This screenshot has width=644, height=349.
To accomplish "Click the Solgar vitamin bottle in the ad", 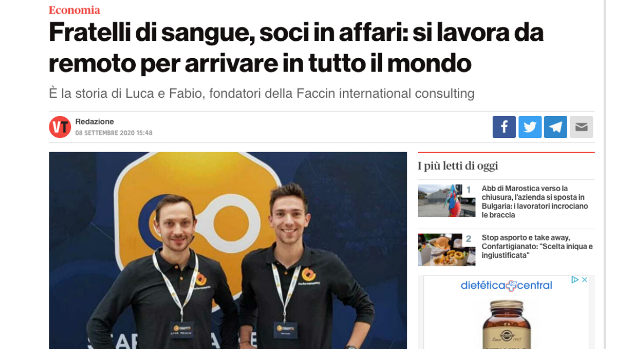I will click(x=506, y=324).
